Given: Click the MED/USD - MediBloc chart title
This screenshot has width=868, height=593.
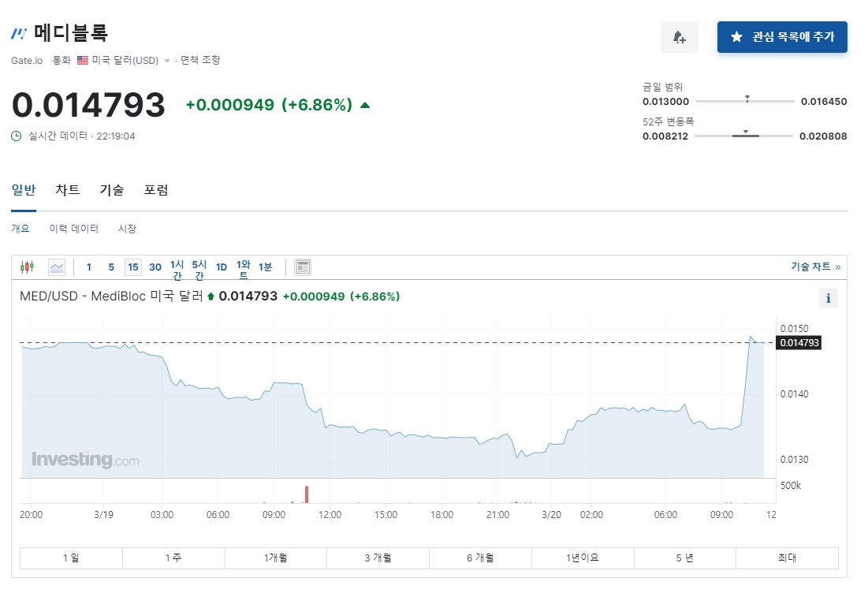Looking at the screenshot, I should [x=111, y=296].
